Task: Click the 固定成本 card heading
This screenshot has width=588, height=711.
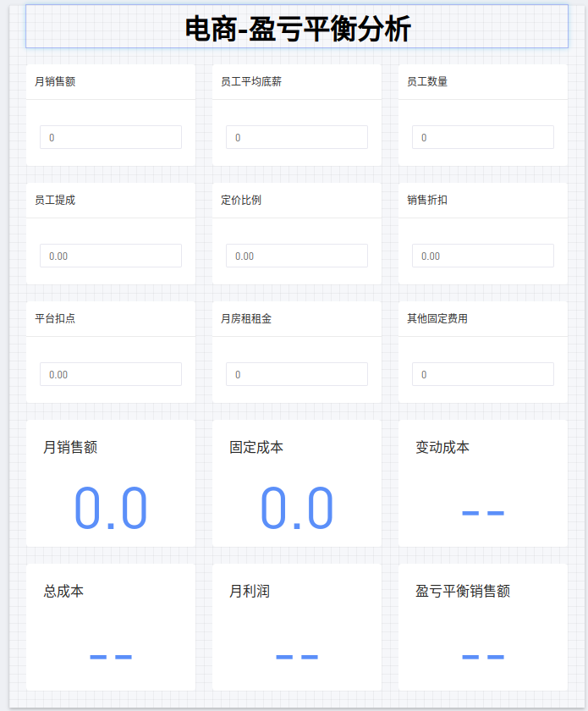Action: pos(256,447)
